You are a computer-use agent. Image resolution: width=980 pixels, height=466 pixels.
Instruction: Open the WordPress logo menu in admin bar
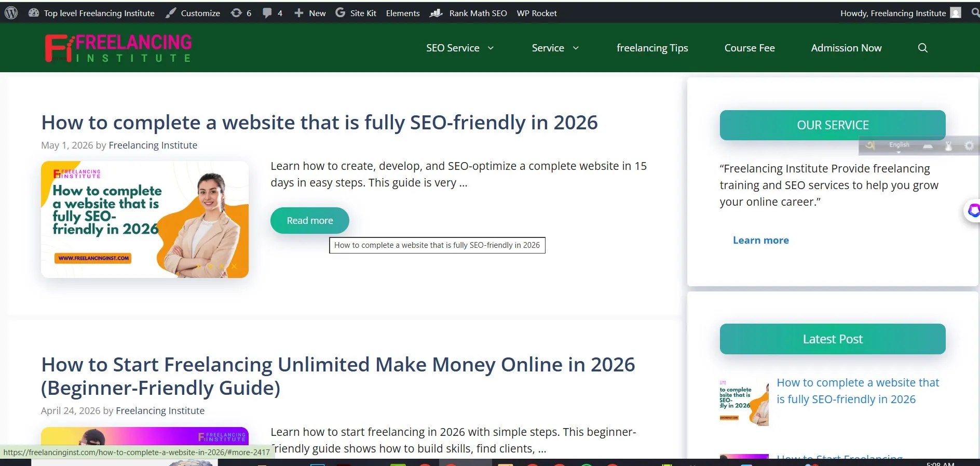tap(11, 13)
